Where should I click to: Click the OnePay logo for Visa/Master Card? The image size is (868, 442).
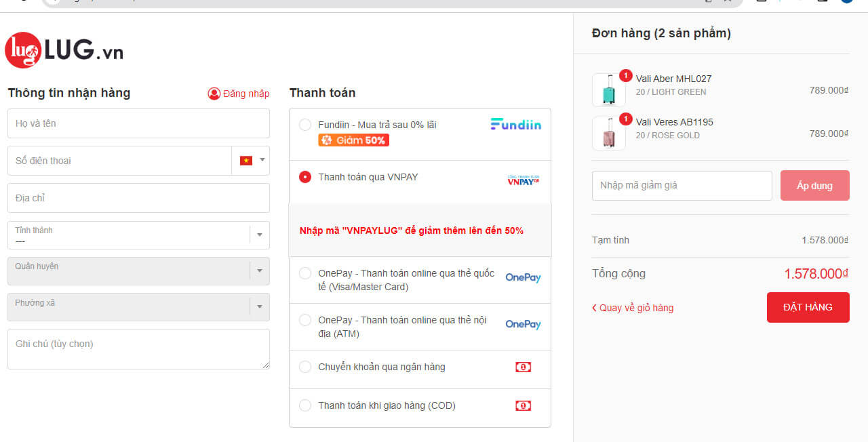coord(523,278)
